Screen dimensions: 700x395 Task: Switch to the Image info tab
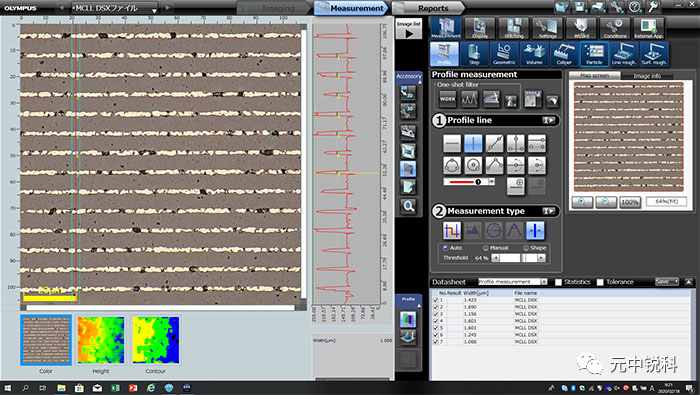pos(647,76)
